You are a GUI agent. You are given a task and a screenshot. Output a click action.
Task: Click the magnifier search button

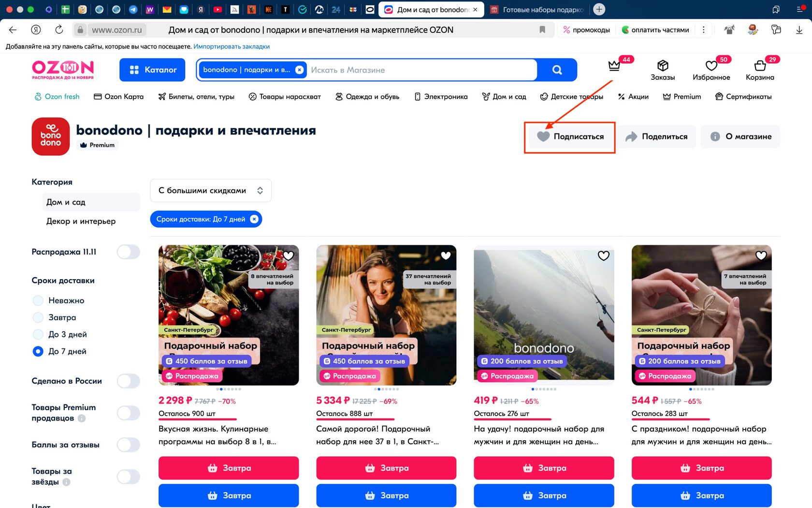tap(557, 70)
